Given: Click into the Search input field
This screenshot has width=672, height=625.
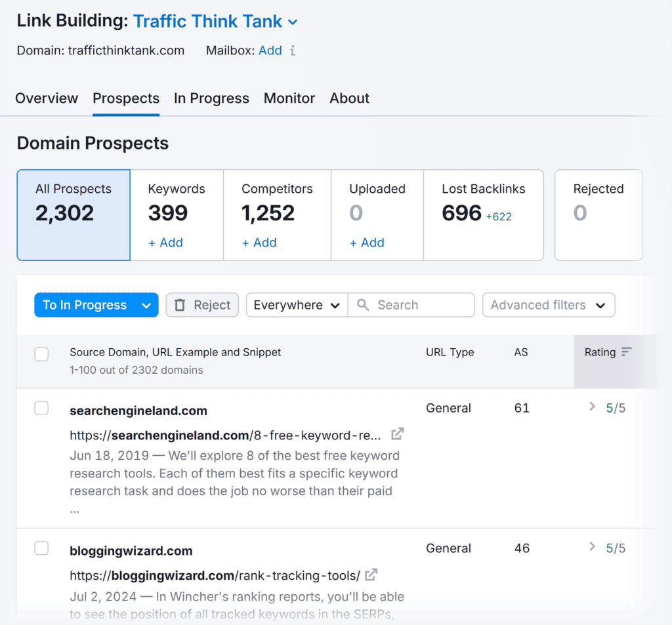Looking at the screenshot, I should pyautogui.click(x=420, y=305).
